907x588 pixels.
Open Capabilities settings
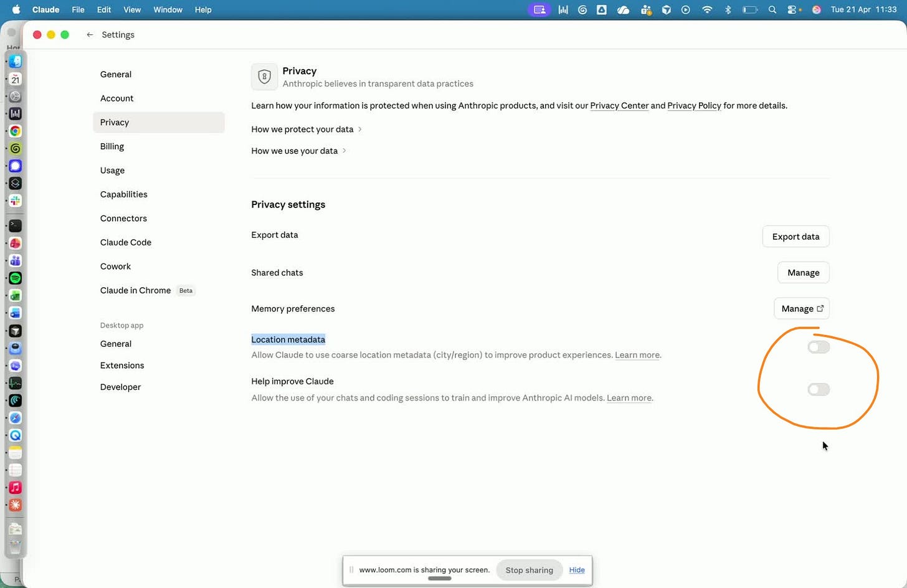pyautogui.click(x=159, y=194)
